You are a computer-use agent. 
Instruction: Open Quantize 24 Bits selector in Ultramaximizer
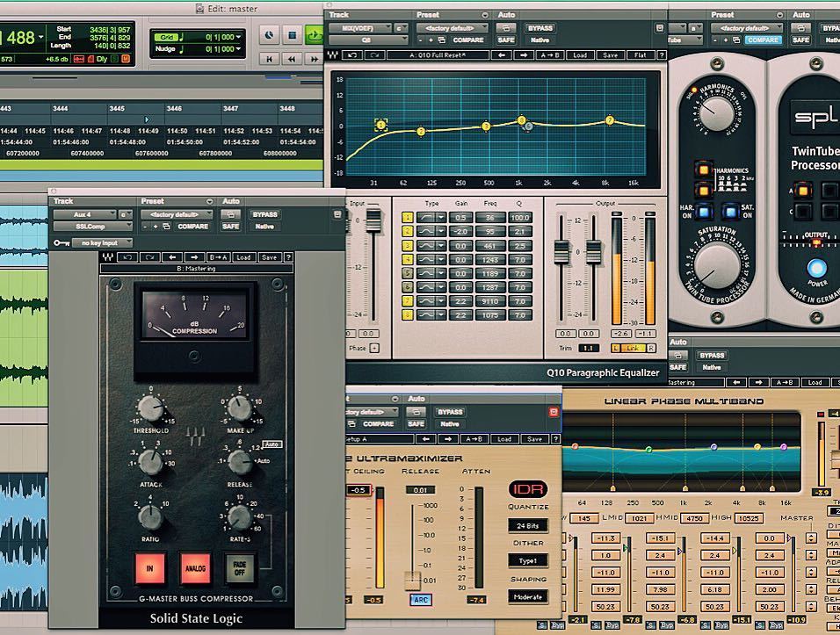click(528, 526)
